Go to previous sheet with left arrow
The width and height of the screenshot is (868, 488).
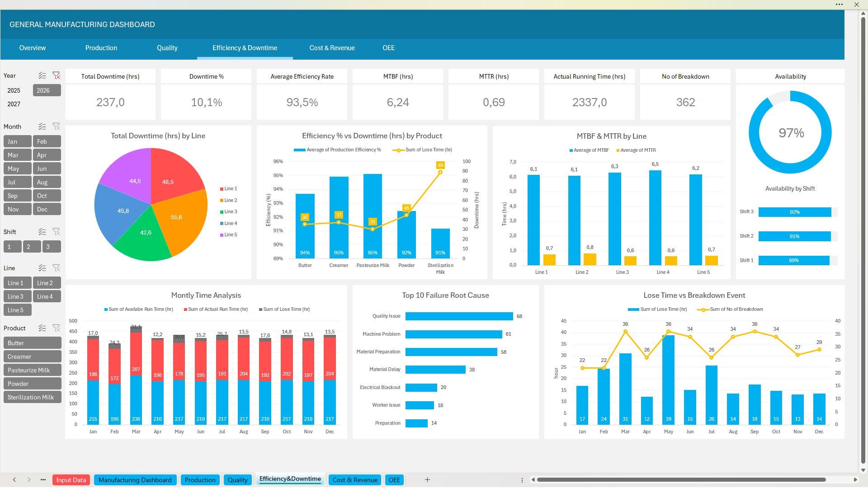[14, 480]
